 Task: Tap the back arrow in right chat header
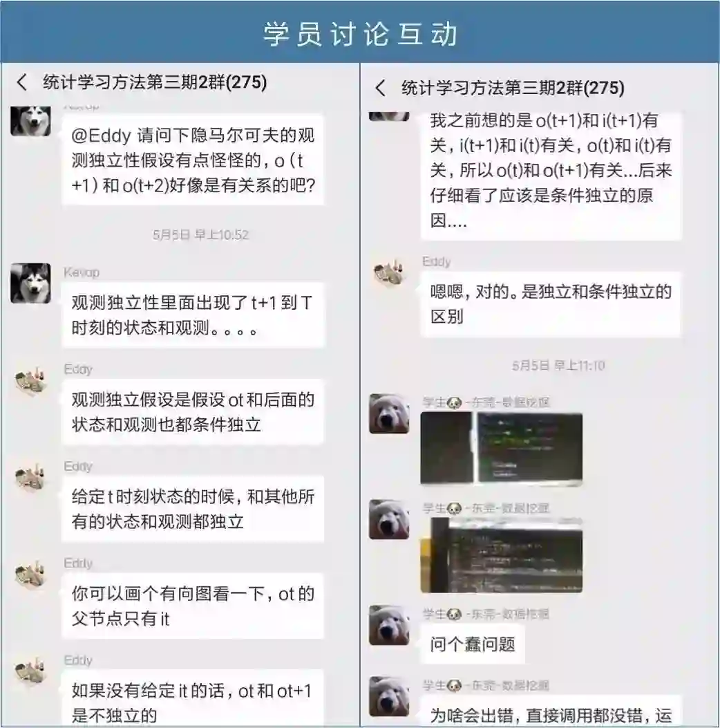click(380, 88)
